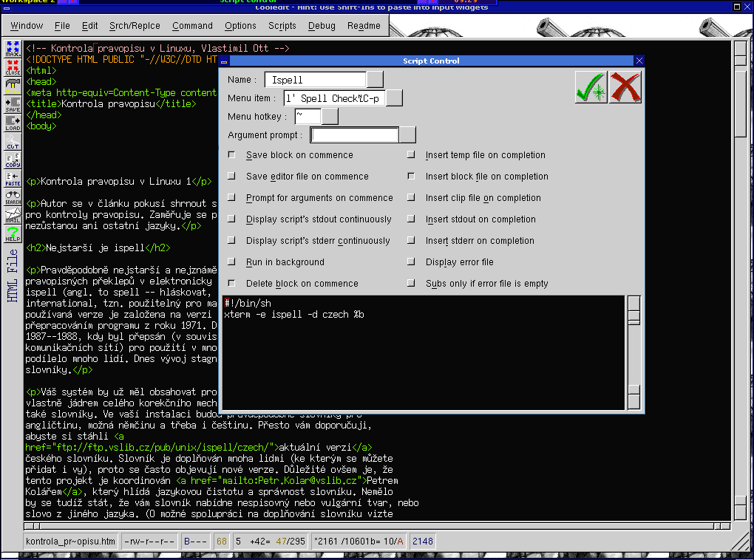
Task: Click the PASTE toolbar icon
Action: pos(13,178)
